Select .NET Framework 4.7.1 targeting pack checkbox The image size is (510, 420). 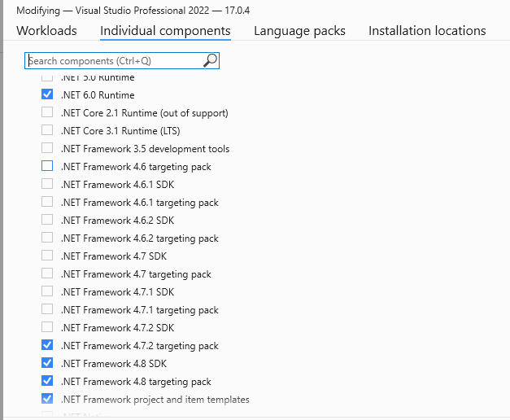click(47, 310)
